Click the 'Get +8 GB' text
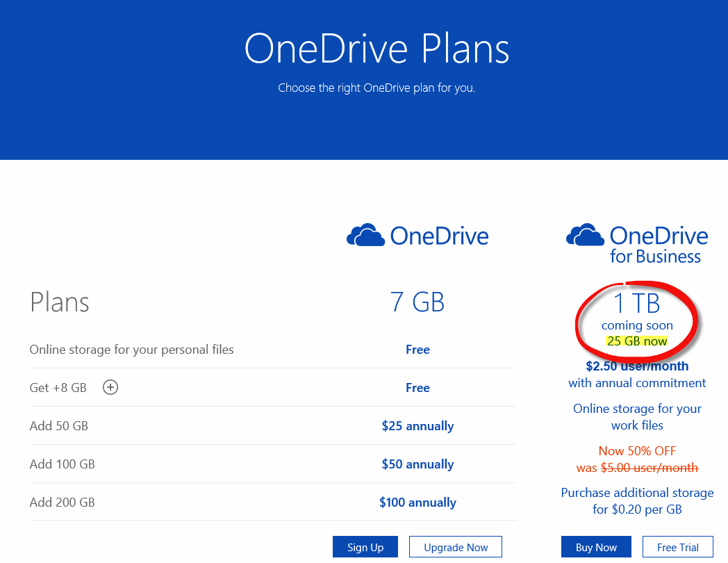The height and width of the screenshot is (563, 728). tap(58, 387)
